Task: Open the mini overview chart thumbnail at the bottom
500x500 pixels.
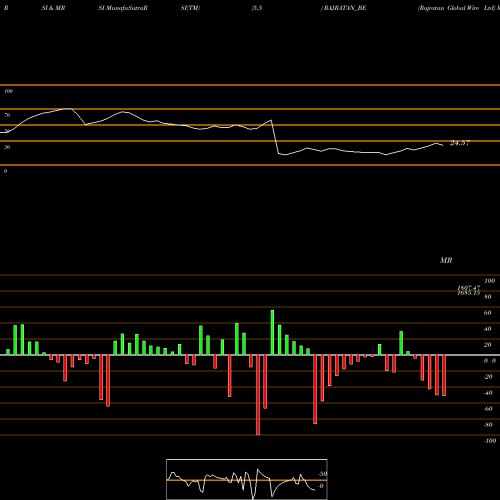Action: (x=247, y=479)
